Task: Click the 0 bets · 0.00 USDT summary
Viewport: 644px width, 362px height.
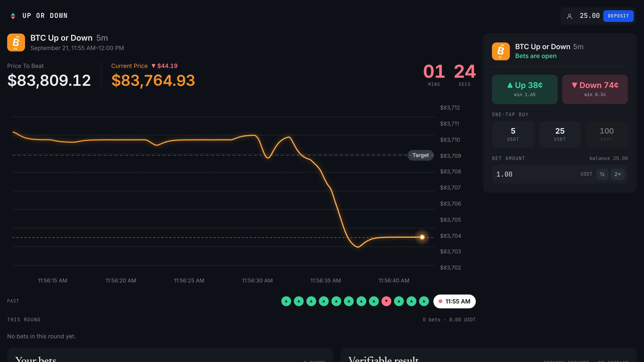Action: coord(449,320)
